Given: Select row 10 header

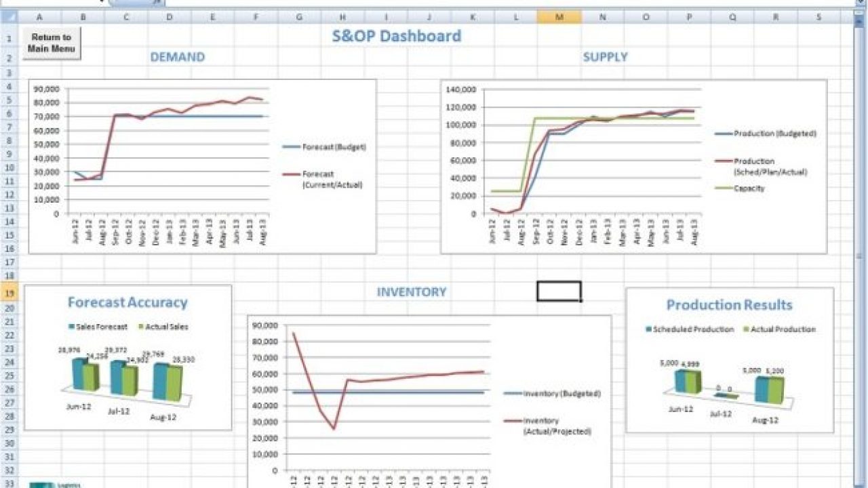Looking at the screenshot, I should pos(9,168).
